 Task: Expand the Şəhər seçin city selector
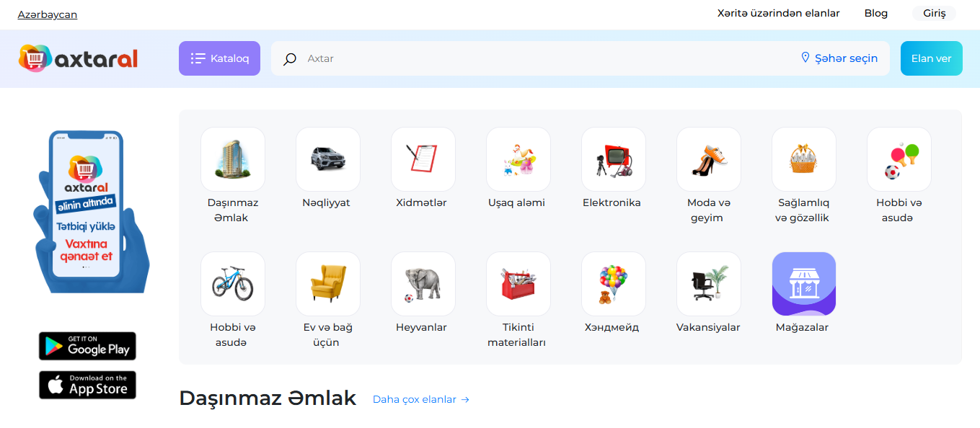pyautogui.click(x=839, y=58)
